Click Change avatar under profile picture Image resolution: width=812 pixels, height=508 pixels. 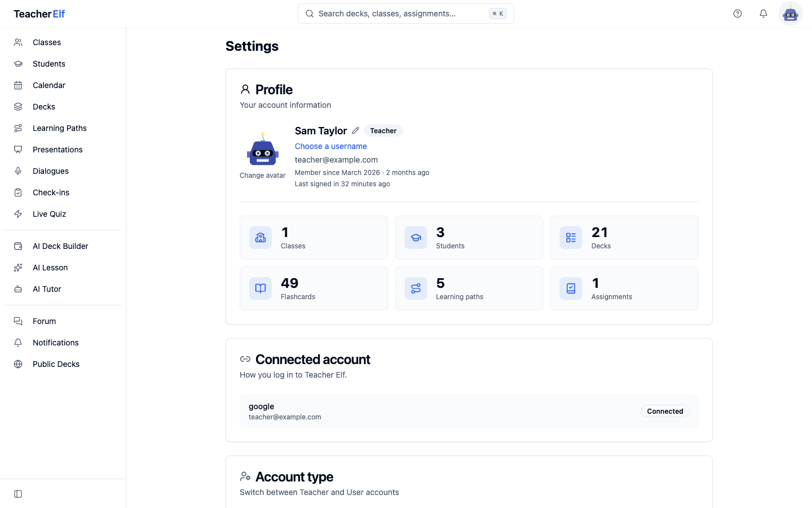click(263, 176)
